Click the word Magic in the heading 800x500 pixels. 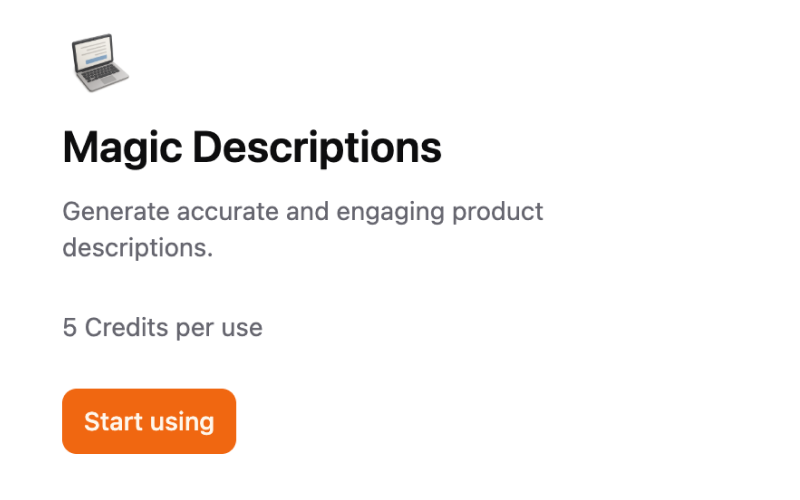click(122, 149)
